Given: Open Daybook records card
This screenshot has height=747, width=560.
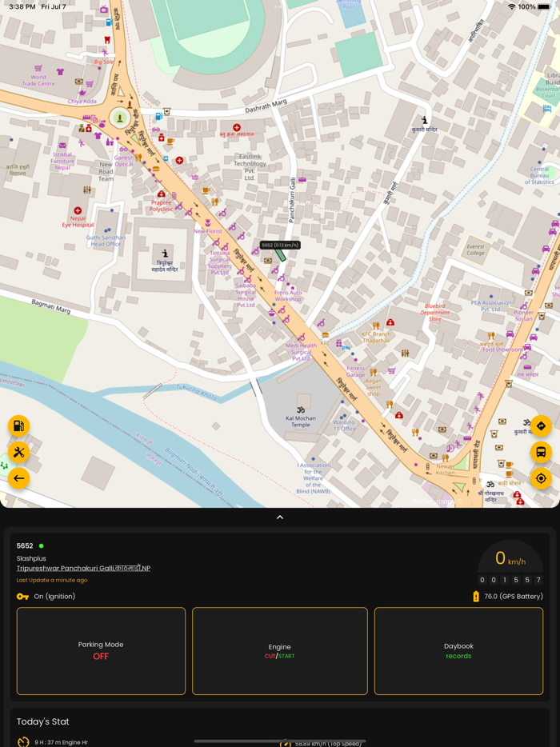Looking at the screenshot, I should (458, 651).
